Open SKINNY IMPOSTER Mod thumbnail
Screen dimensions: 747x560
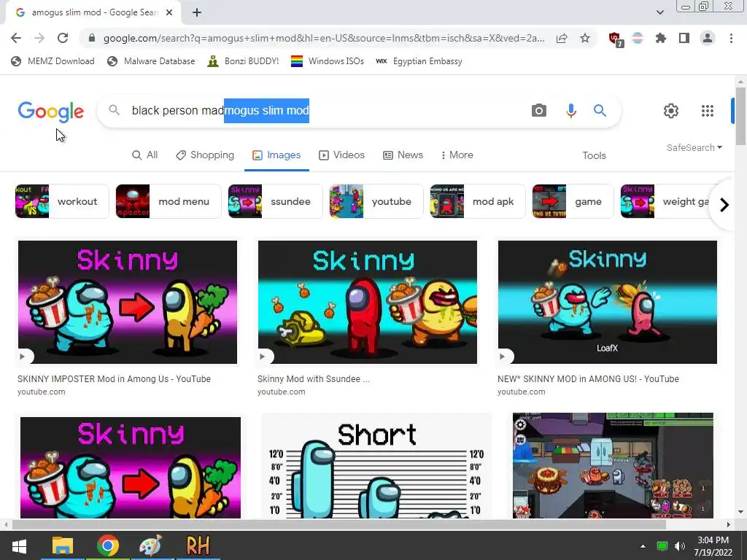(x=128, y=302)
